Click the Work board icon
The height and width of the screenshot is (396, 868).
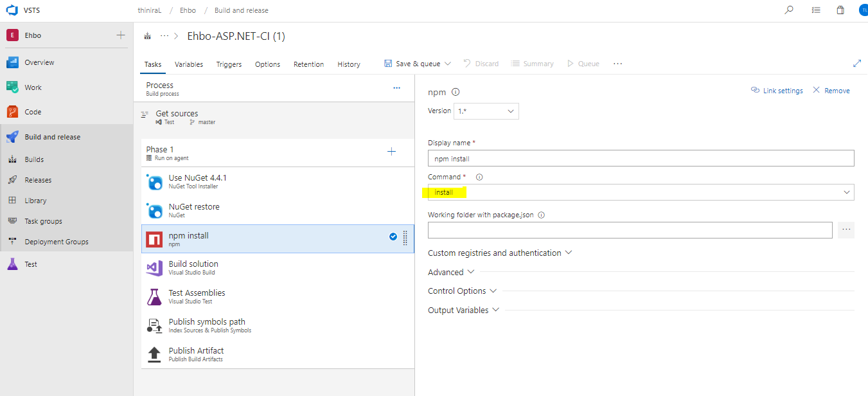pos(12,87)
